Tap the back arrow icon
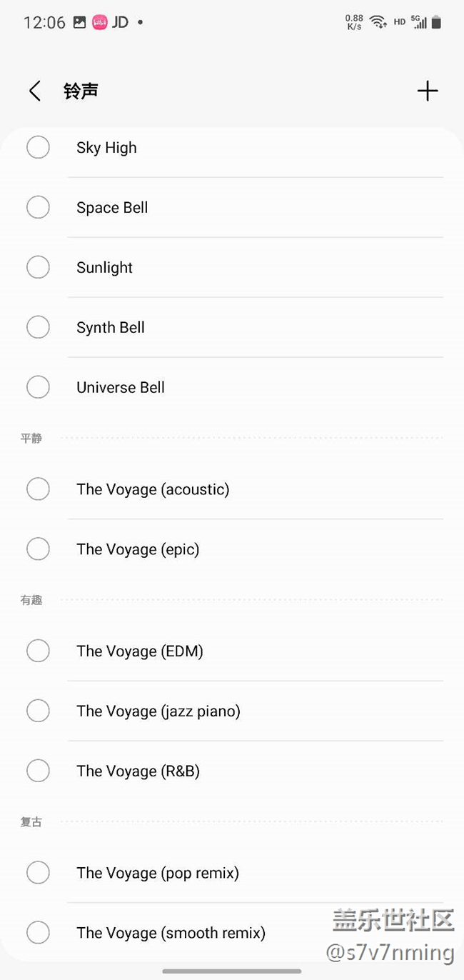This screenshot has height=980, width=464. 34,91
